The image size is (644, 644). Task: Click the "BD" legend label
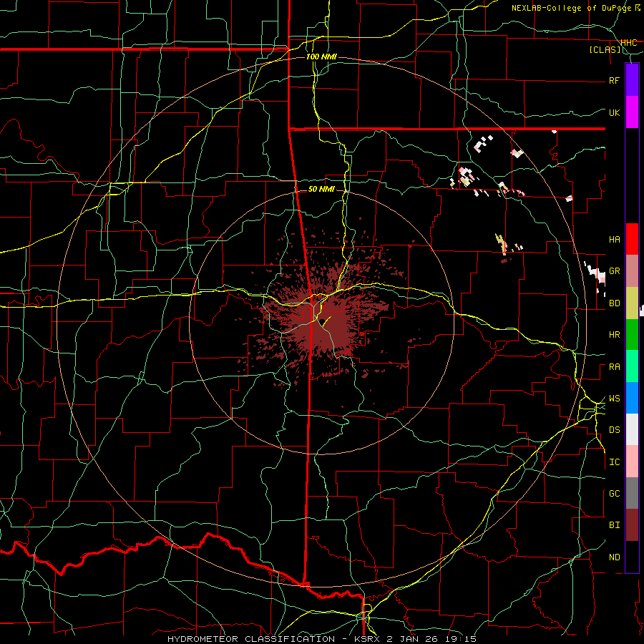tap(614, 303)
